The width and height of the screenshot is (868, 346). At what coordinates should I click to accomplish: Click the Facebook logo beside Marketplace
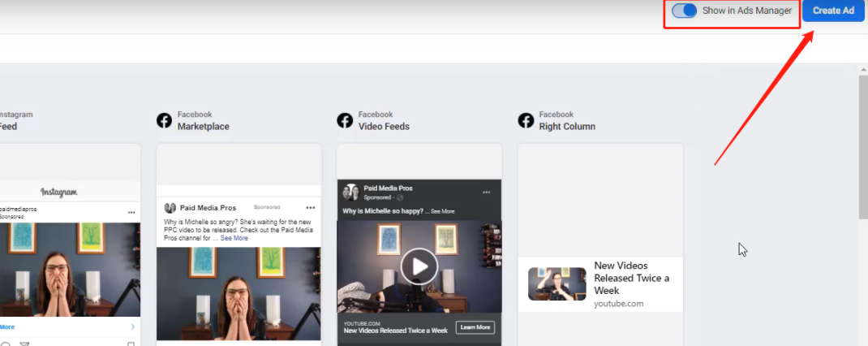164,120
